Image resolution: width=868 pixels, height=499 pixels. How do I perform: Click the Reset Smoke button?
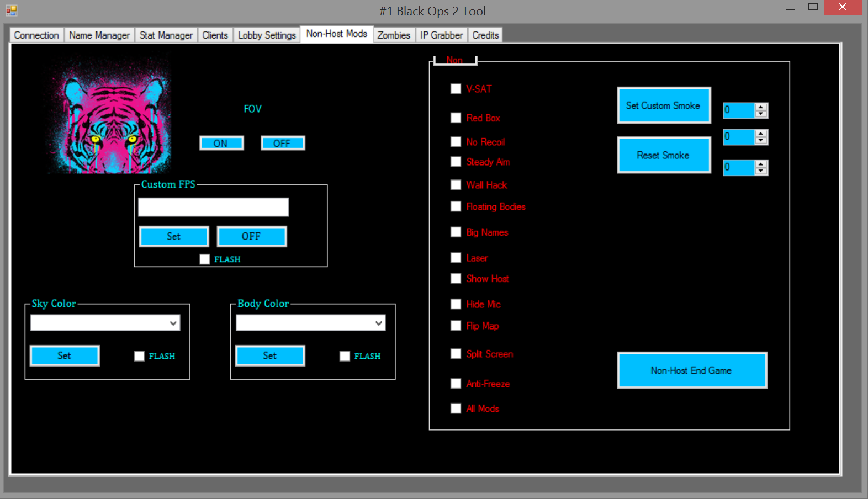664,155
